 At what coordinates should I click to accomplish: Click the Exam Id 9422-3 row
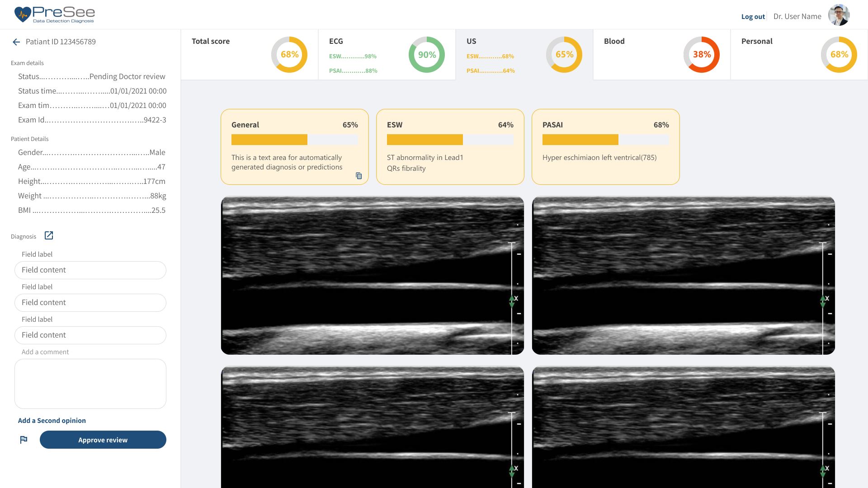[92, 120]
